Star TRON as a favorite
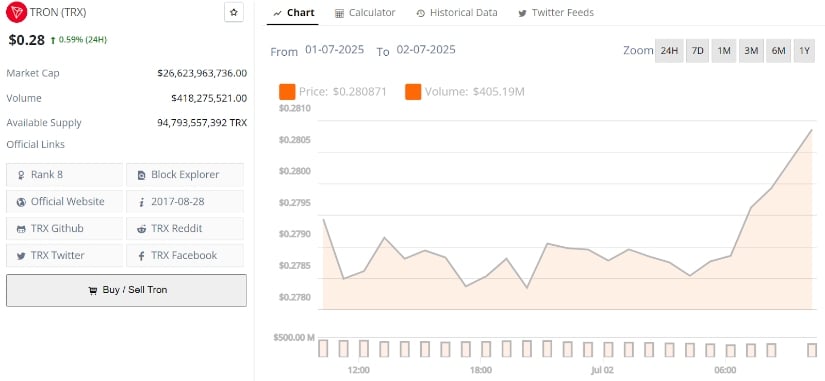The width and height of the screenshot is (825, 381). [x=234, y=12]
